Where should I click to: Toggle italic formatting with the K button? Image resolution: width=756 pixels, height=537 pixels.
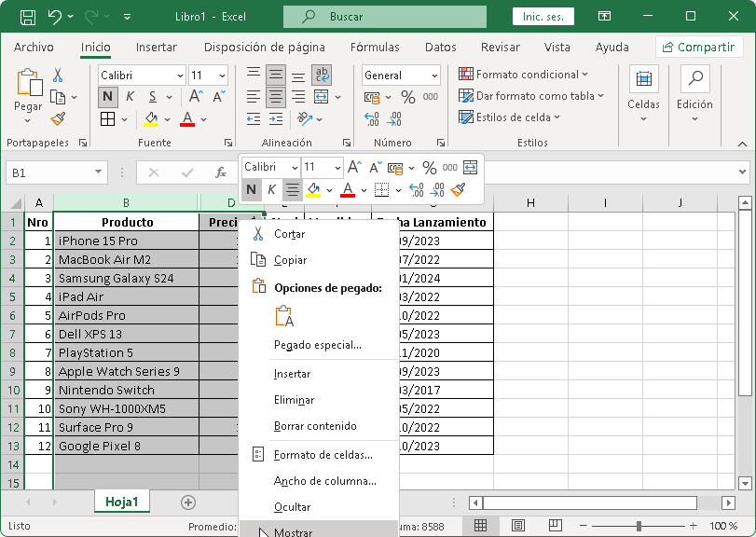(x=131, y=96)
